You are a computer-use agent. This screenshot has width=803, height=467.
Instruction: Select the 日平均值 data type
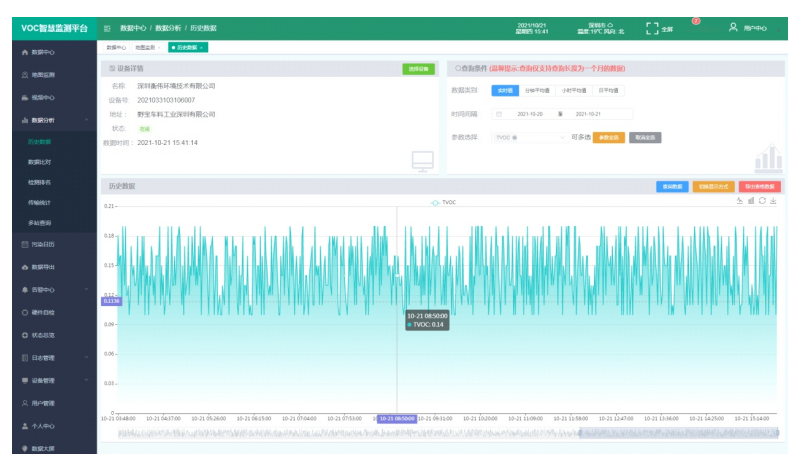tap(608, 90)
